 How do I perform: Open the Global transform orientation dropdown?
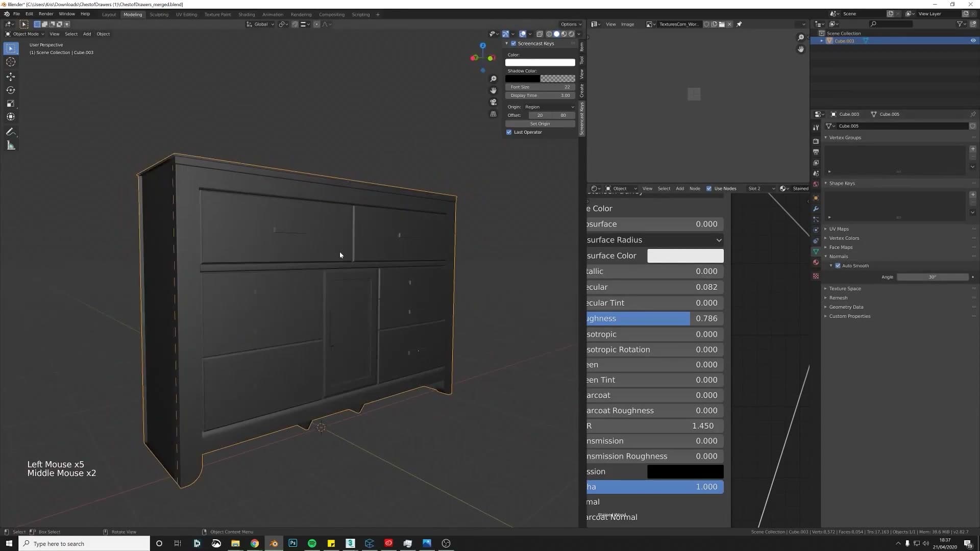[260, 24]
